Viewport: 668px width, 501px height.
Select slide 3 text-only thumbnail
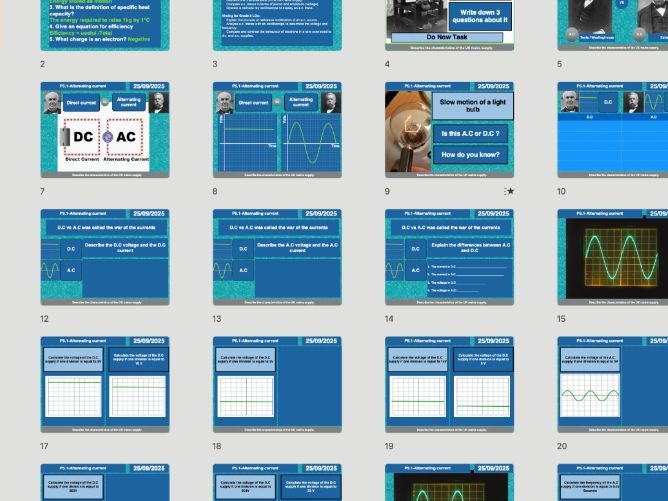pyautogui.click(x=277, y=25)
